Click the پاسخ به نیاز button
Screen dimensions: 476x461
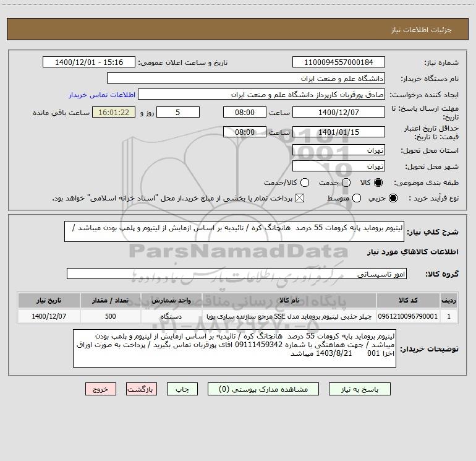pos(359,389)
